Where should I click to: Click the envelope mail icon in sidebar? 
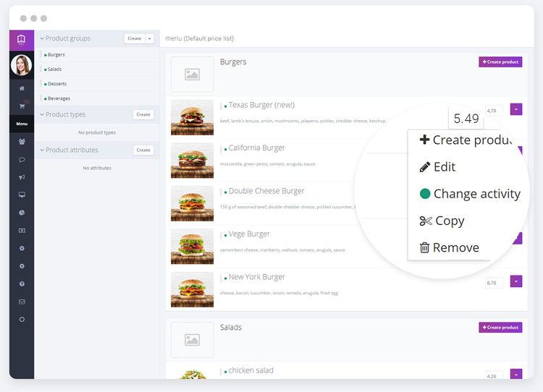(22, 302)
